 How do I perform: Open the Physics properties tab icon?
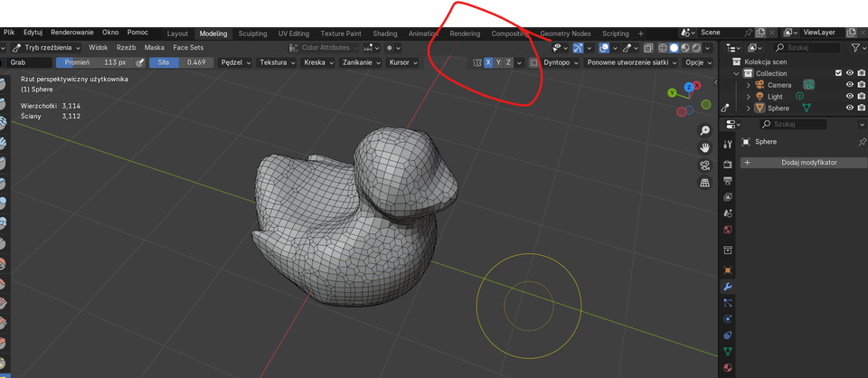coord(728,319)
